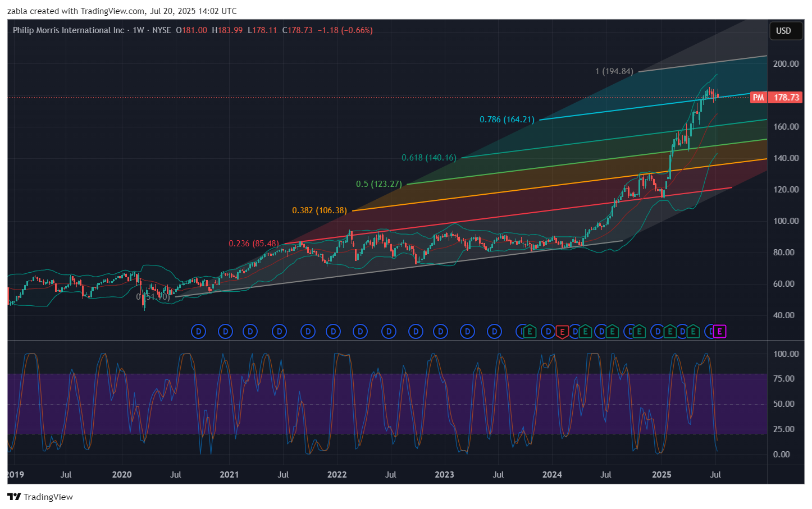Click the 120.00 price axis label
This screenshot has height=509, width=812.
(x=786, y=189)
